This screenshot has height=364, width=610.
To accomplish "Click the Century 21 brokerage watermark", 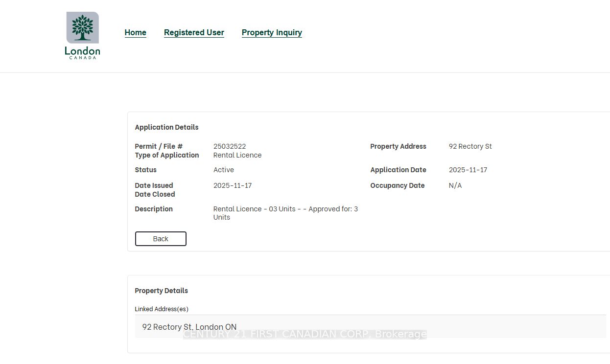I will tap(305, 334).
